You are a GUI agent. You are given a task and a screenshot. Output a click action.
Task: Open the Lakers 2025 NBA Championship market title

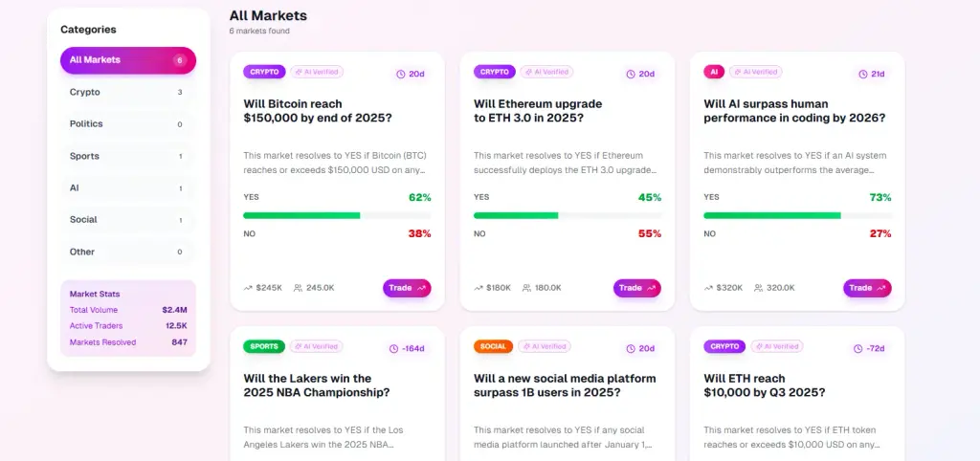(x=317, y=385)
